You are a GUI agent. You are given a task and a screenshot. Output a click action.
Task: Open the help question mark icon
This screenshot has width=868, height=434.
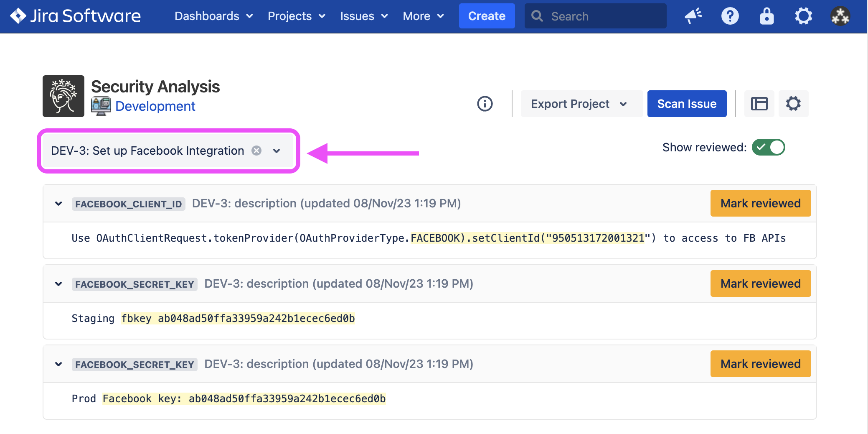pos(730,16)
